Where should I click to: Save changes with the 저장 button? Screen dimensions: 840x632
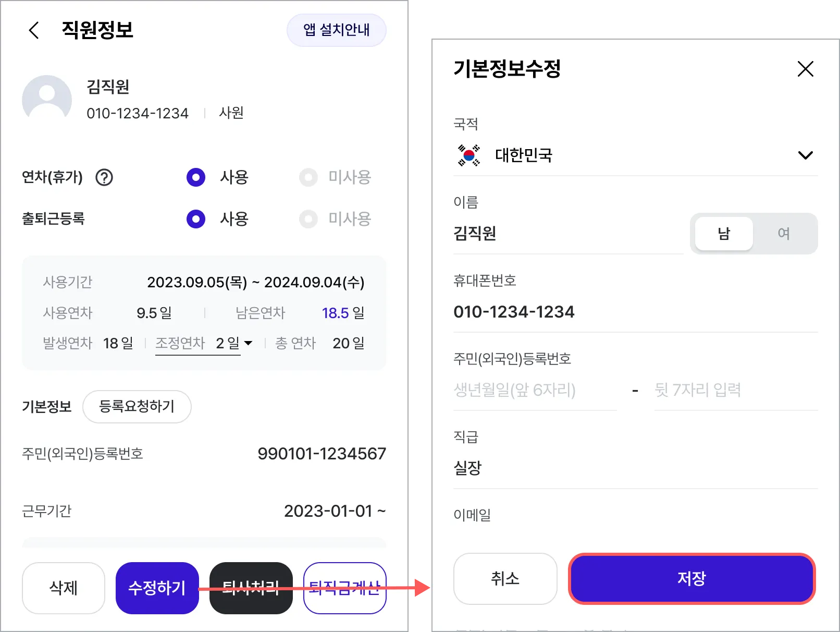(x=691, y=579)
